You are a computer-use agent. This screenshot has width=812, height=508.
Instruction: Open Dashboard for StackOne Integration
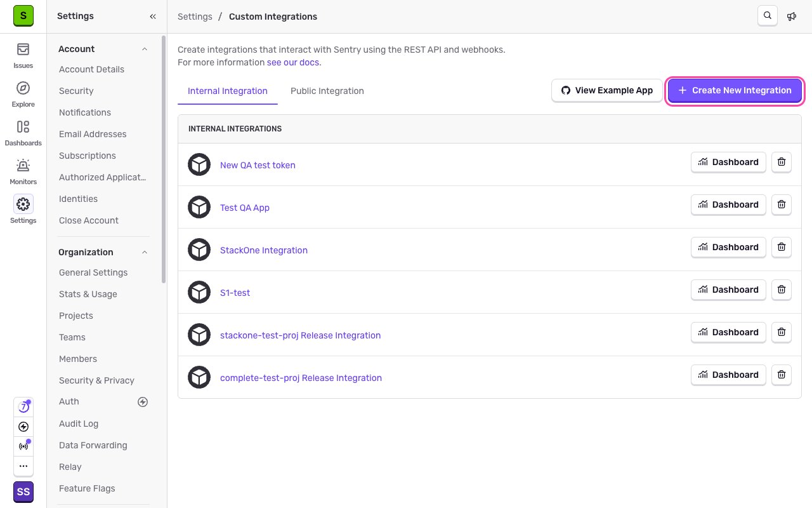tap(728, 247)
